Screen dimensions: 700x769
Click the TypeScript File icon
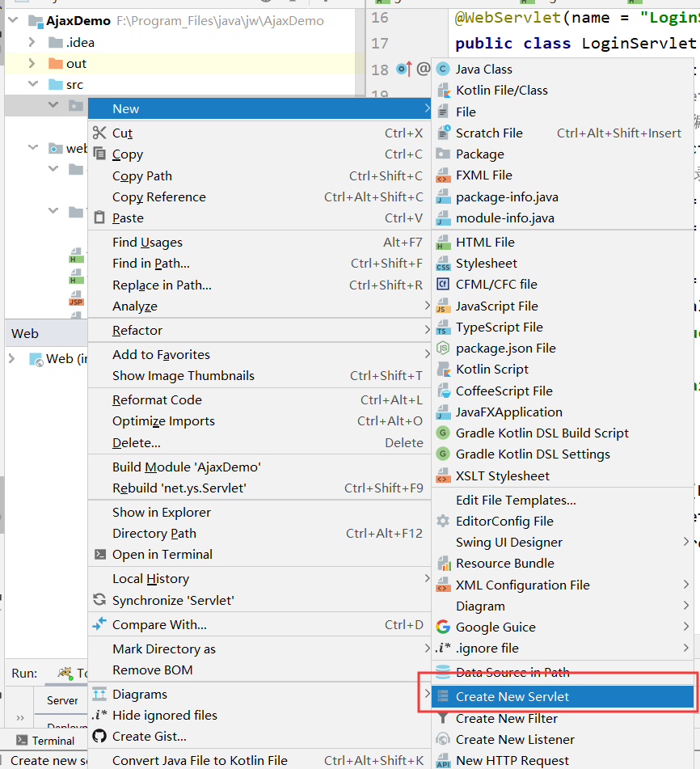pyautogui.click(x=443, y=327)
